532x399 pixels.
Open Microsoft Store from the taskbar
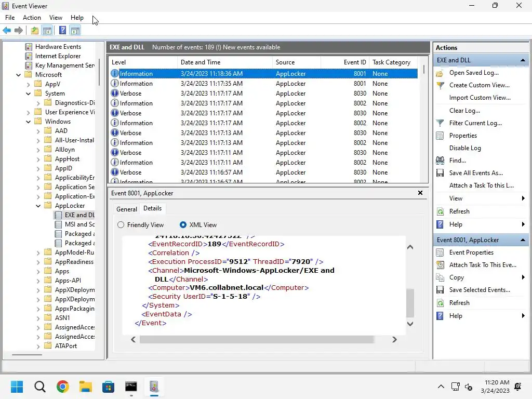point(108,387)
